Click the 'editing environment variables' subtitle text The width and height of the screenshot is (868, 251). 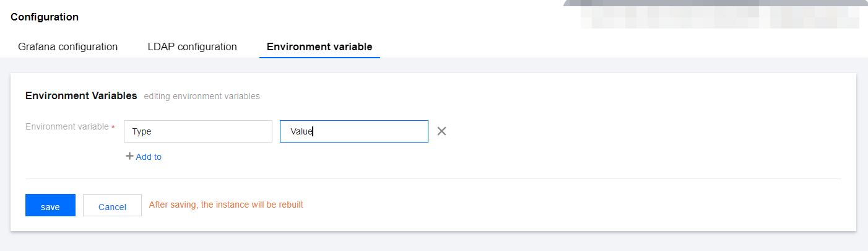(202, 96)
